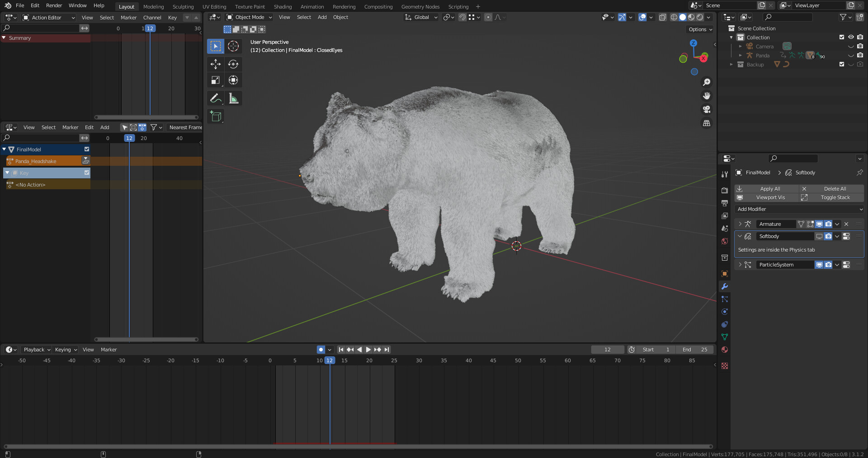Select the 3D Cursor tool
Image resolution: width=868 pixels, height=458 pixels.
pos(233,46)
